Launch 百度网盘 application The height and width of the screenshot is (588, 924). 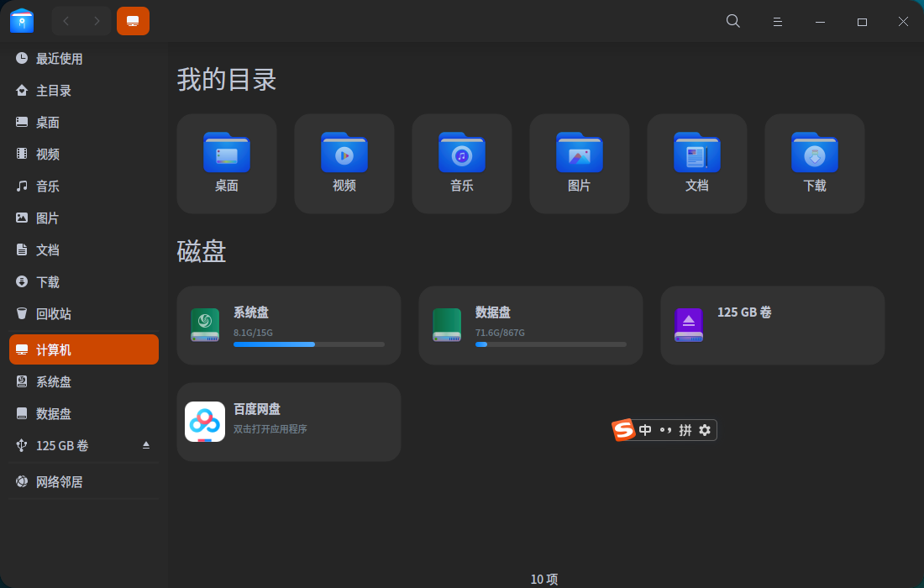[x=289, y=420]
